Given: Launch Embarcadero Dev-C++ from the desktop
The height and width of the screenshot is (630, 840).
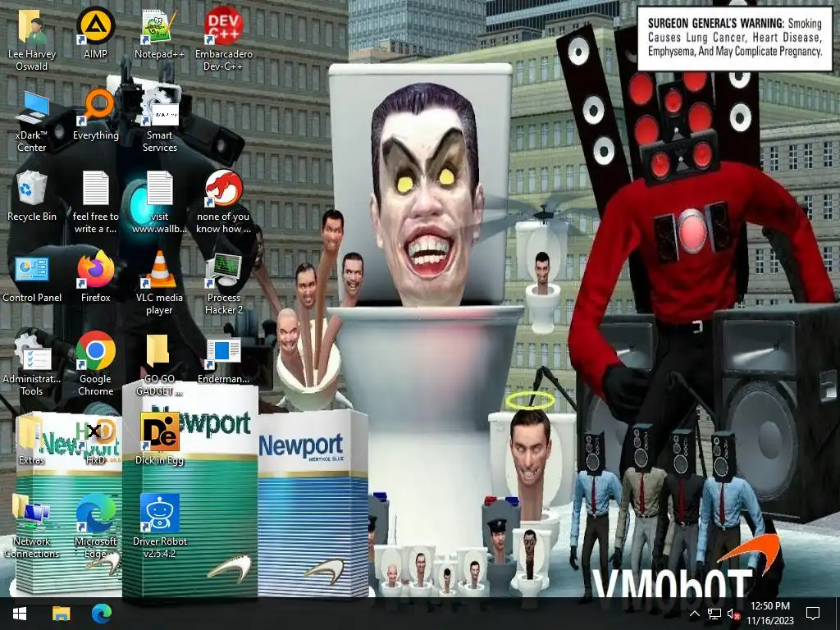Looking at the screenshot, I should pyautogui.click(x=223, y=39).
